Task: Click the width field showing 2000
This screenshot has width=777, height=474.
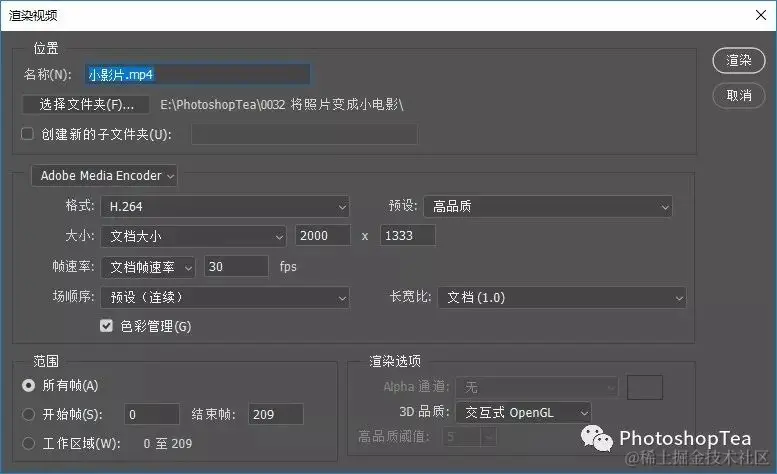Action: [x=323, y=236]
